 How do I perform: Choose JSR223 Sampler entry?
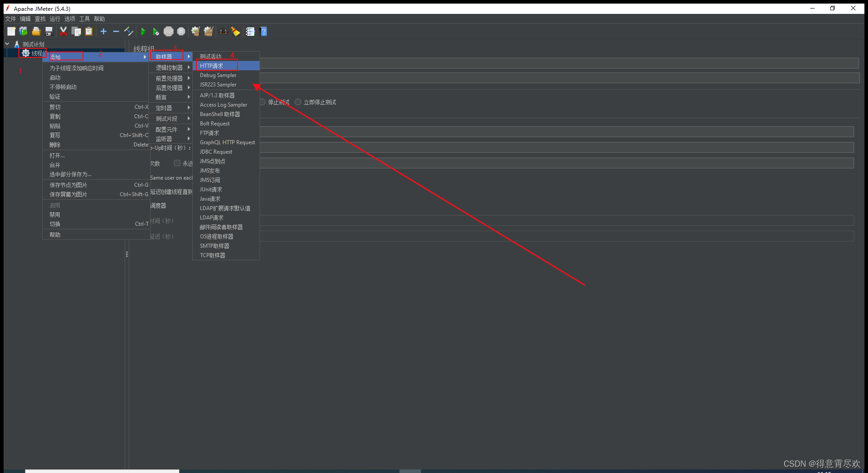(x=226, y=85)
